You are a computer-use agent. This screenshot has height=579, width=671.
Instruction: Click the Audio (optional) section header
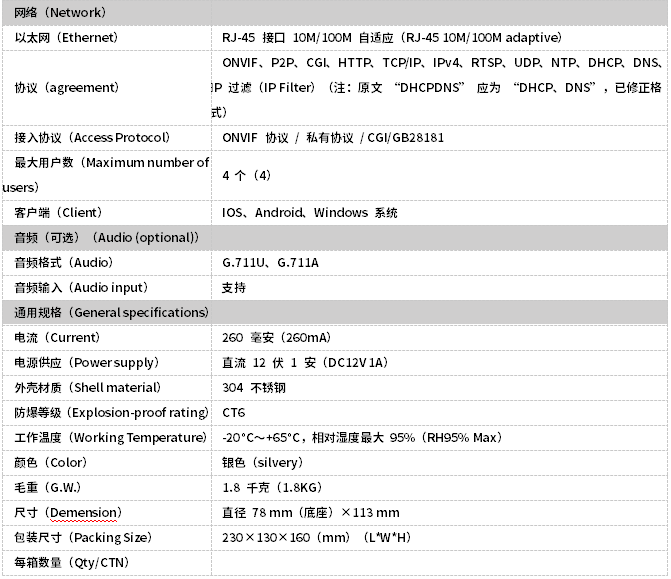[106, 238]
